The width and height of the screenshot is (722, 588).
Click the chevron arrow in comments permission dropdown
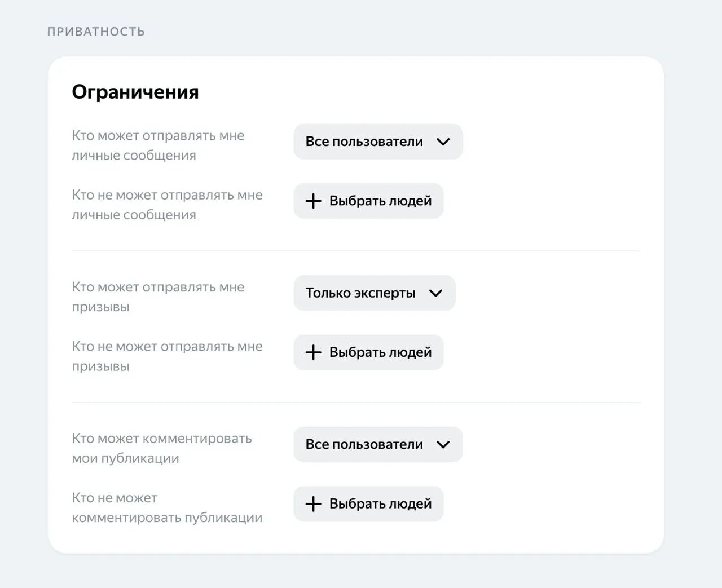[x=443, y=445]
